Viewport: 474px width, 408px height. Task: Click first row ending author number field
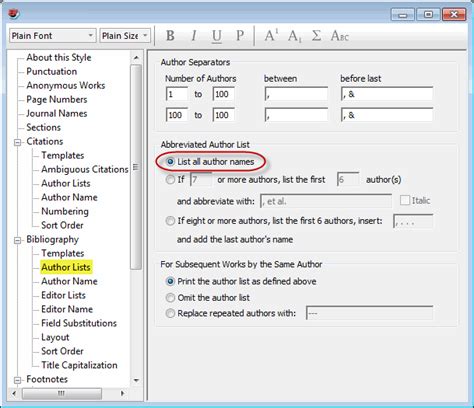(x=224, y=94)
